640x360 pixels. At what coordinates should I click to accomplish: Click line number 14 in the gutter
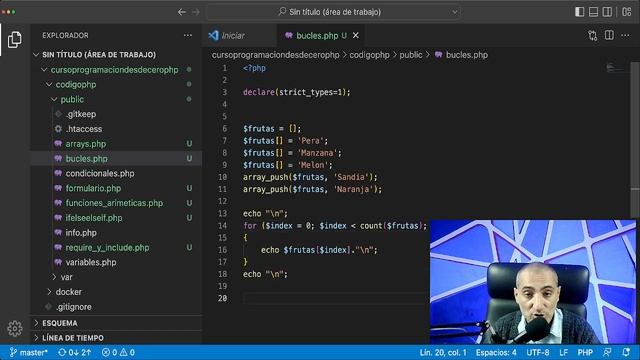tap(222, 226)
